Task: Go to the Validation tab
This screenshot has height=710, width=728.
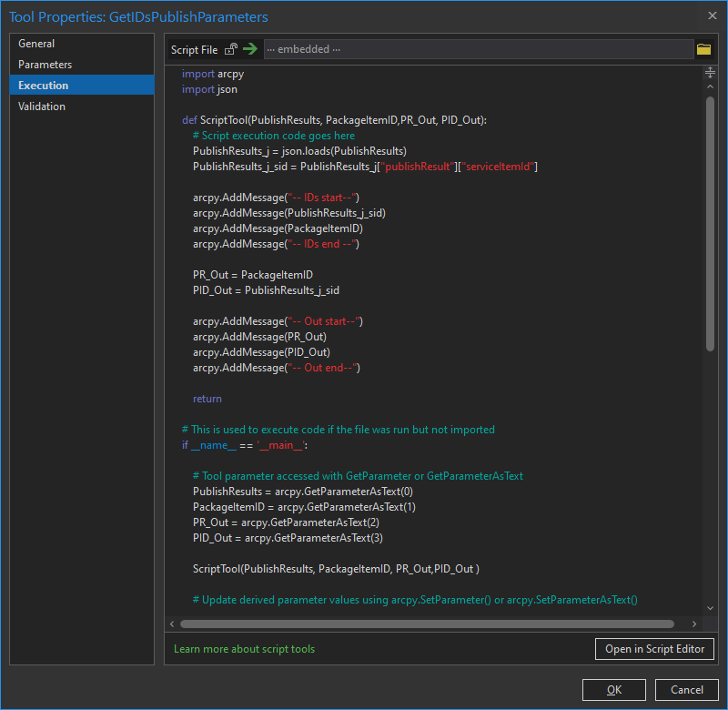Action: click(42, 106)
